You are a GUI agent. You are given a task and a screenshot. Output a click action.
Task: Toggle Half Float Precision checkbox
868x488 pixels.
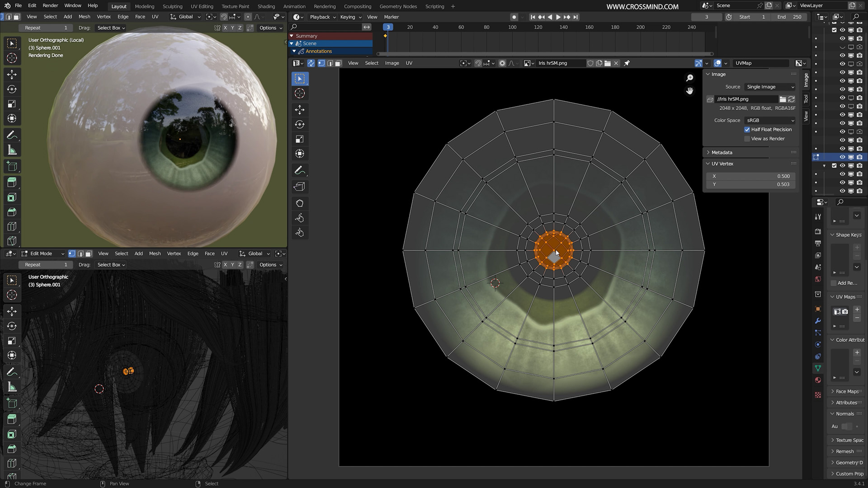coord(747,130)
